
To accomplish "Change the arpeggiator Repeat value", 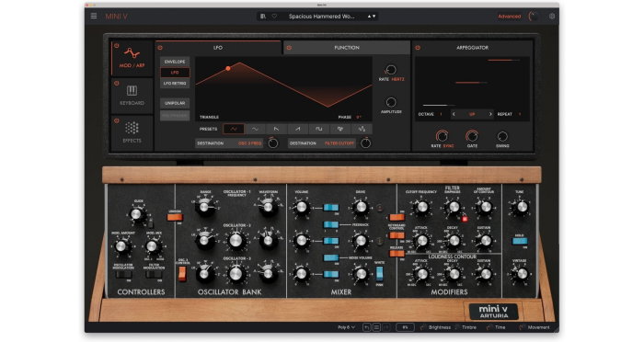I will point(520,114).
